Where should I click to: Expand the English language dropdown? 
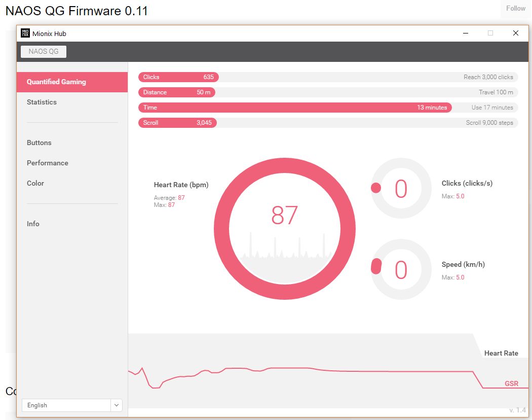pyautogui.click(x=72, y=405)
